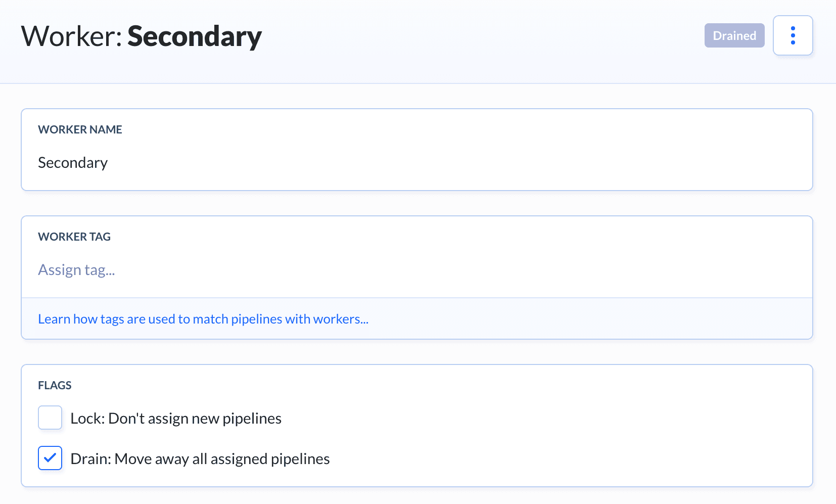Click the 'Secondary' value in the name box
Image resolution: width=836 pixels, height=504 pixels.
(x=73, y=163)
